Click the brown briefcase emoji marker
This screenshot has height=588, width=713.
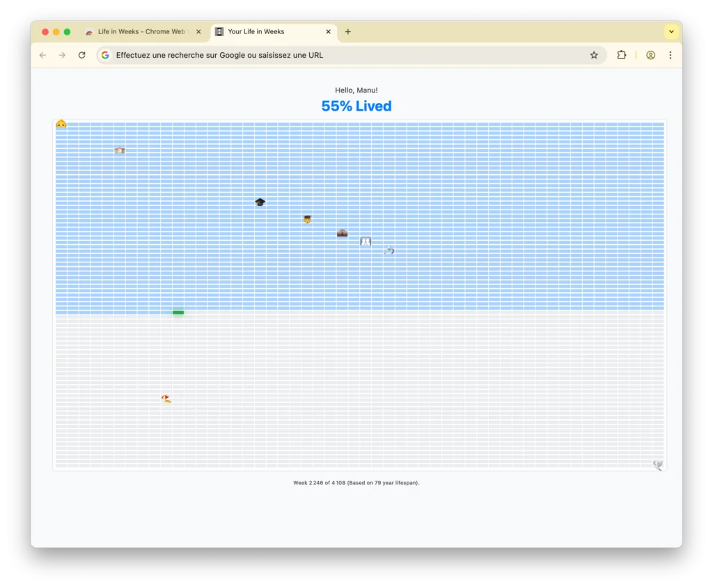pos(343,233)
